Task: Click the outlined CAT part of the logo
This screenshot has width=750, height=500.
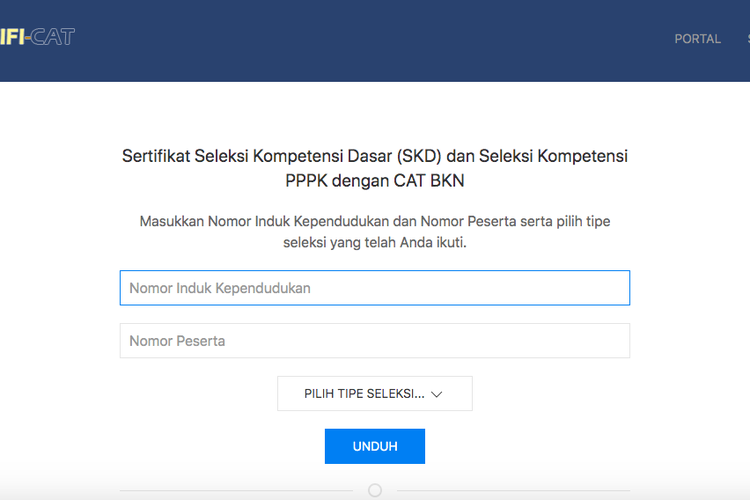Action: [54, 38]
